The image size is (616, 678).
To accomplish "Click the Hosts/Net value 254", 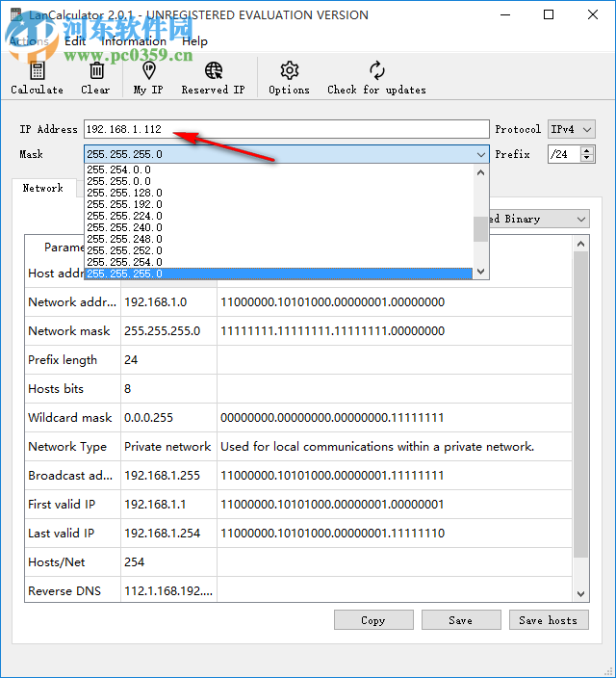I will pos(134,562).
